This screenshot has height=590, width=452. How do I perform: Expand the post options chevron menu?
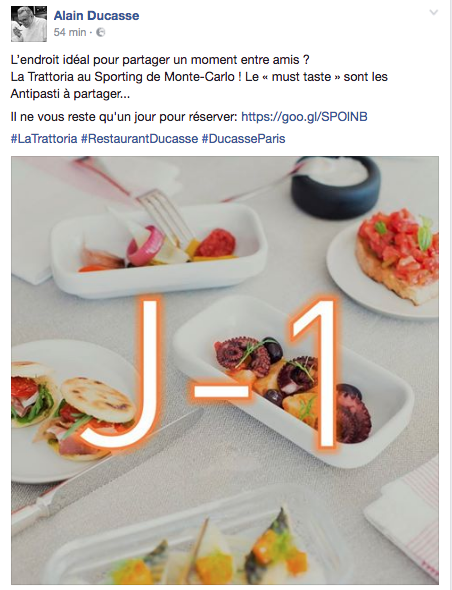tap(434, 12)
